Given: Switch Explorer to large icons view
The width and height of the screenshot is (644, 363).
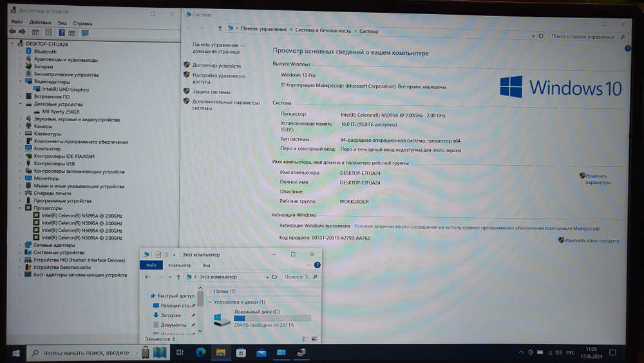Looking at the screenshot, I should (x=315, y=338).
